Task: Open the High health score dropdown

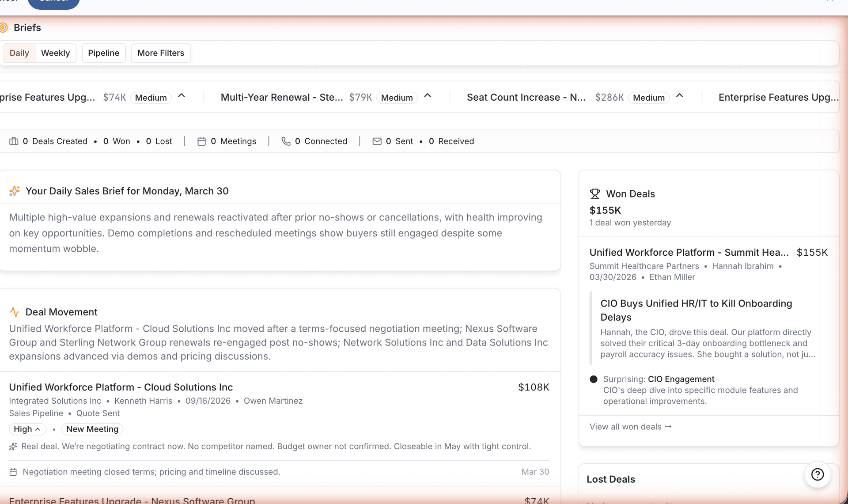Action: (x=27, y=429)
